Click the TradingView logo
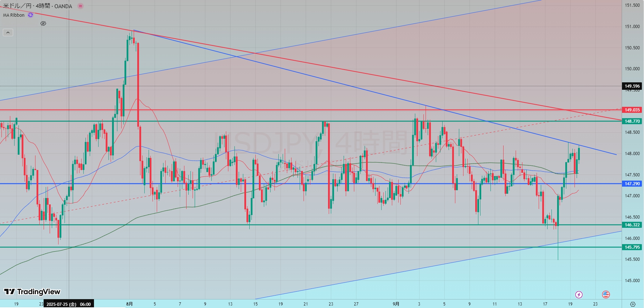Screen dimensions: 644x308 [32, 292]
